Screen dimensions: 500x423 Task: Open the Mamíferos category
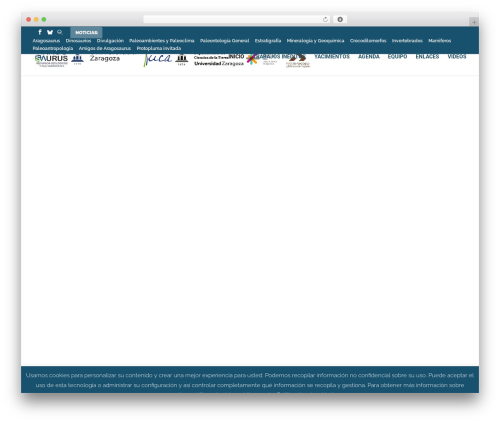coord(440,41)
